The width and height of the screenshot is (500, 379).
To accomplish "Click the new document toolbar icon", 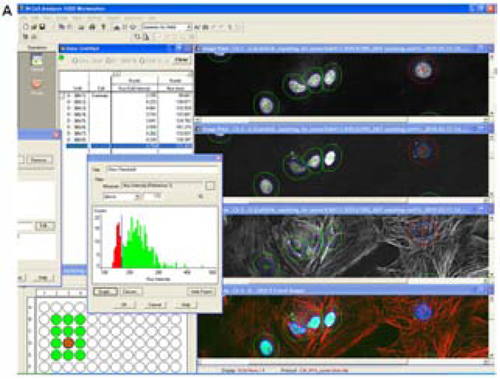I will point(26,27).
